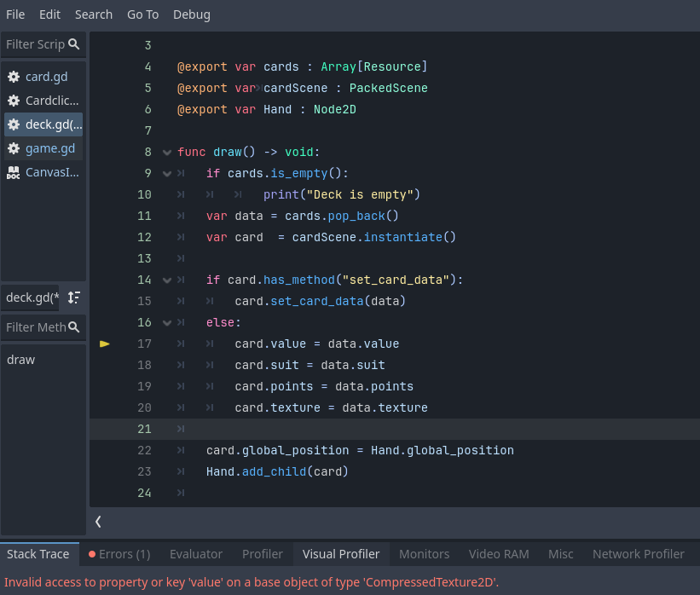The height and width of the screenshot is (595, 700).
Task: Collapse the scripts panel with the left chevron
Action: click(x=98, y=521)
